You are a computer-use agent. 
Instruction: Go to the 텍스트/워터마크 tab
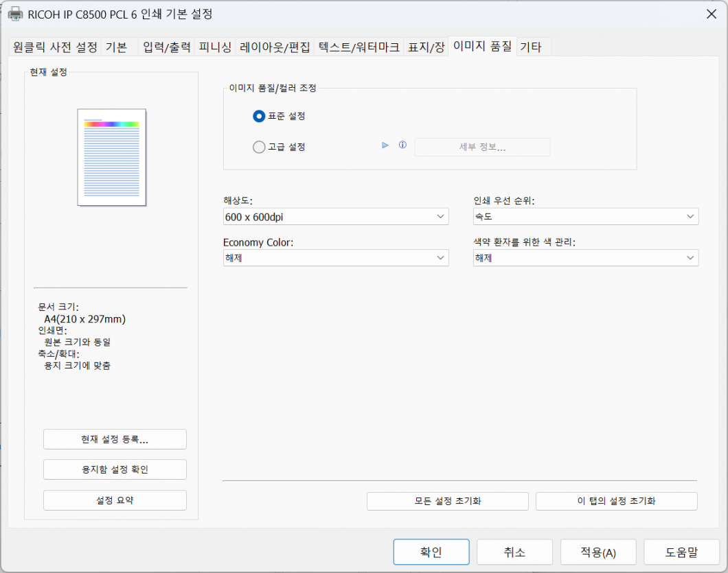[x=359, y=47]
